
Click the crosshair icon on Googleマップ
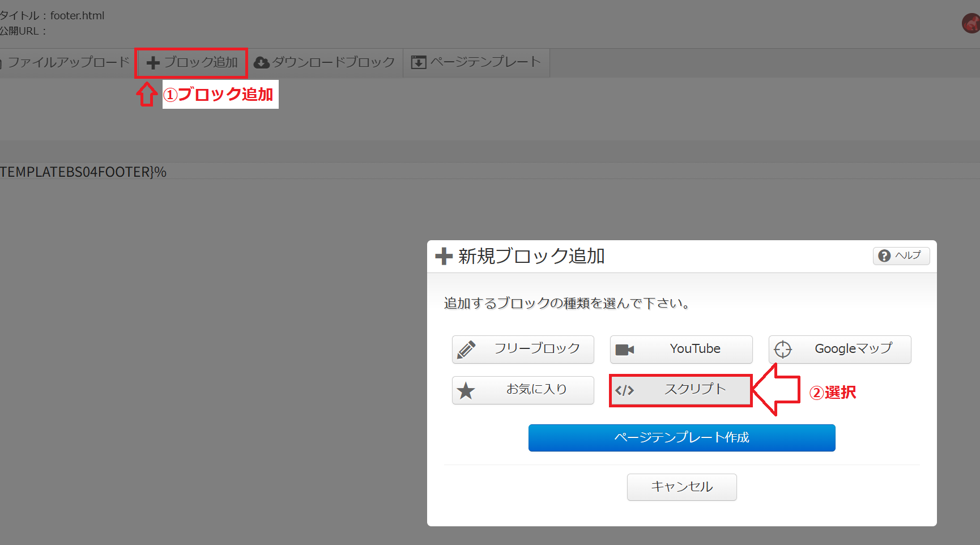click(x=783, y=350)
